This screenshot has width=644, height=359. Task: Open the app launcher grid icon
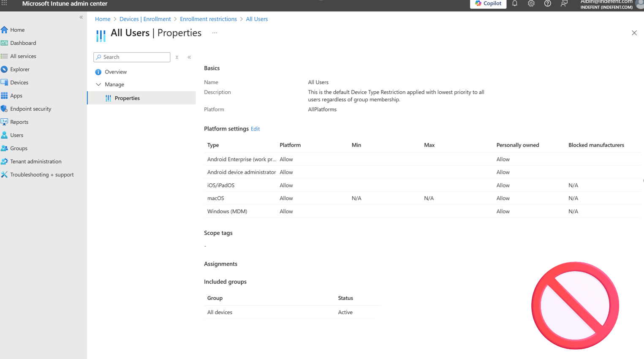4,3
